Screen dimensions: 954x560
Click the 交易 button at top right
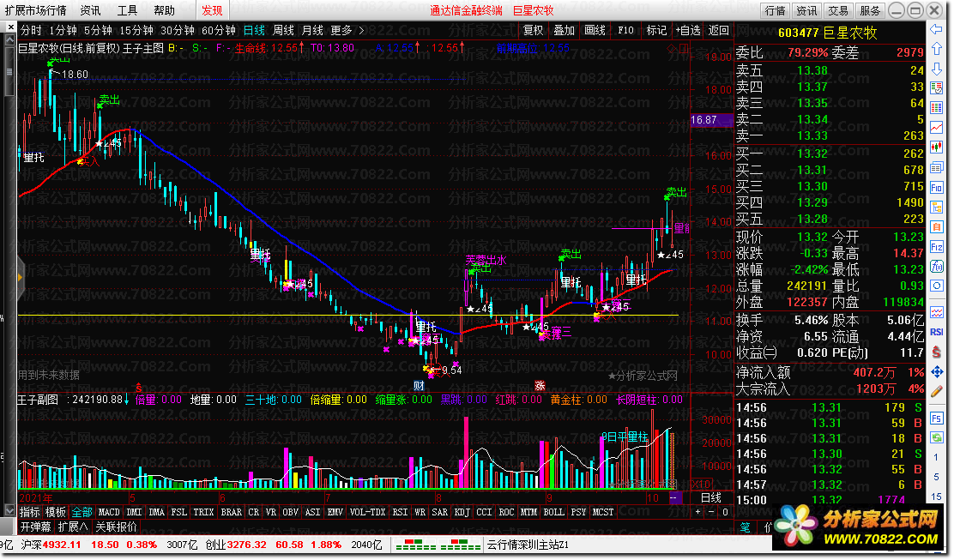pyautogui.click(x=838, y=11)
